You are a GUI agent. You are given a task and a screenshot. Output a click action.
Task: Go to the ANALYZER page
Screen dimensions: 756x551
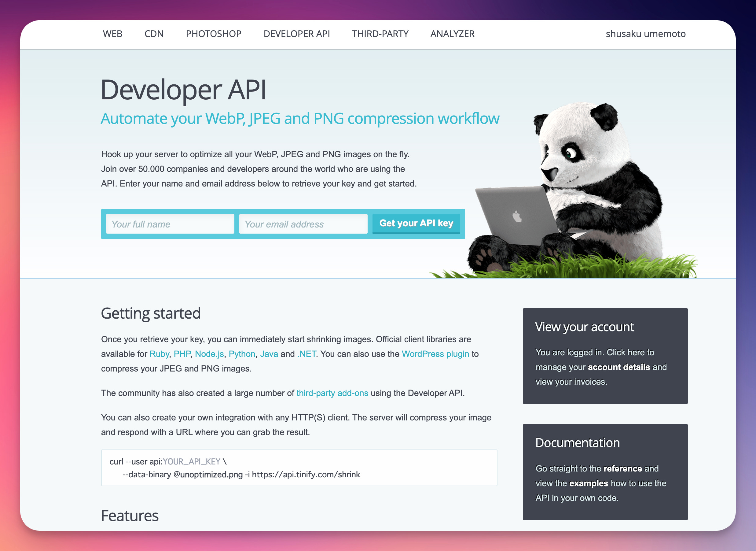pyautogui.click(x=452, y=34)
